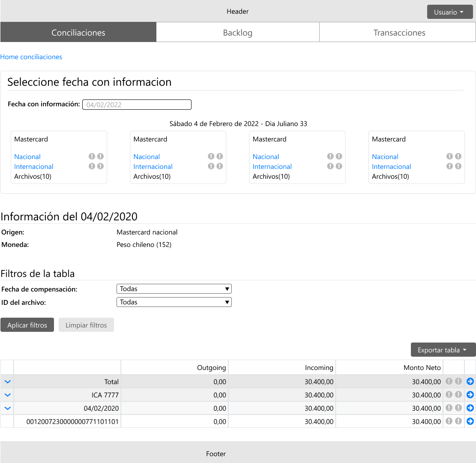Click second alert icon in ICA 7777 row
Image resolution: width=476 pixels, height=463 pixels.
(x=458, y=395)
